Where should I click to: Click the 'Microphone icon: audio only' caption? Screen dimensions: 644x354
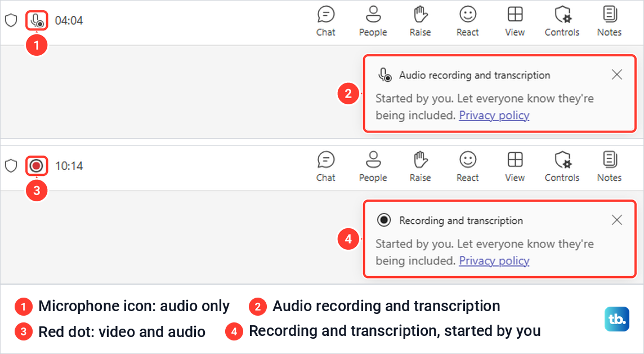[x=134, y=306]
